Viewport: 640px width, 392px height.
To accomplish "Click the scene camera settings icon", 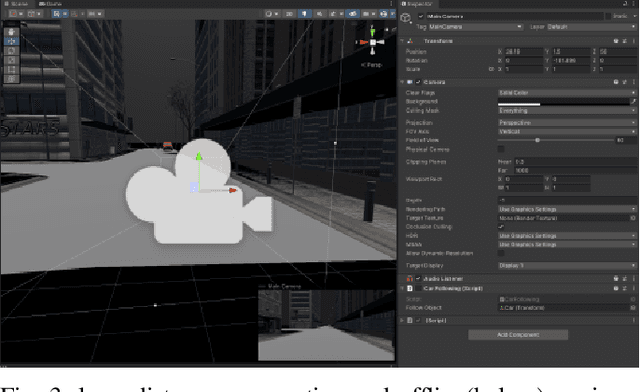I will click(367, 14).
